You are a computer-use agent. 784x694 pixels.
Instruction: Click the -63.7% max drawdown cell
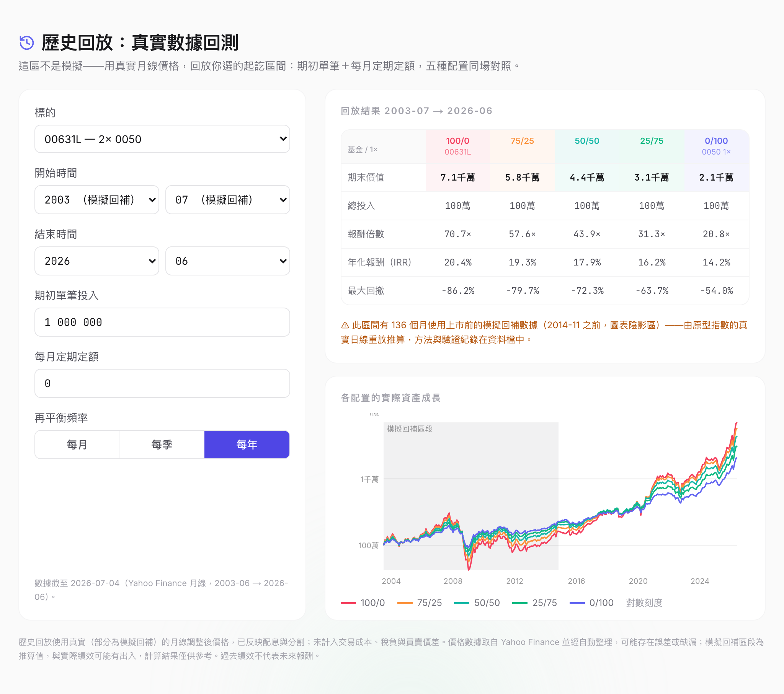click(652, 291)
